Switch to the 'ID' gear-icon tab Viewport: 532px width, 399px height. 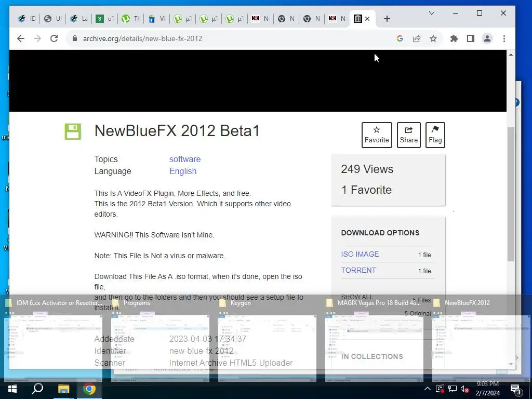point(27,19)
